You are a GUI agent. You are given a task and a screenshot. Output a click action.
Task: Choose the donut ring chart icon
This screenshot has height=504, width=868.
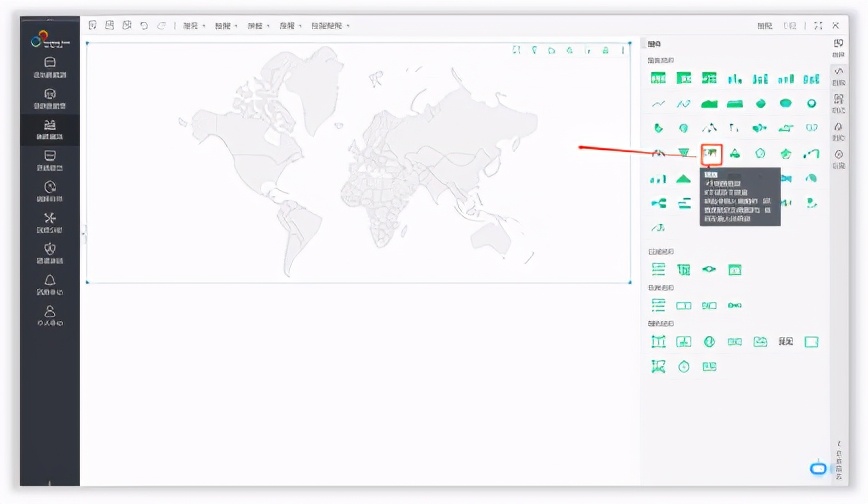[x=812, y=104]
